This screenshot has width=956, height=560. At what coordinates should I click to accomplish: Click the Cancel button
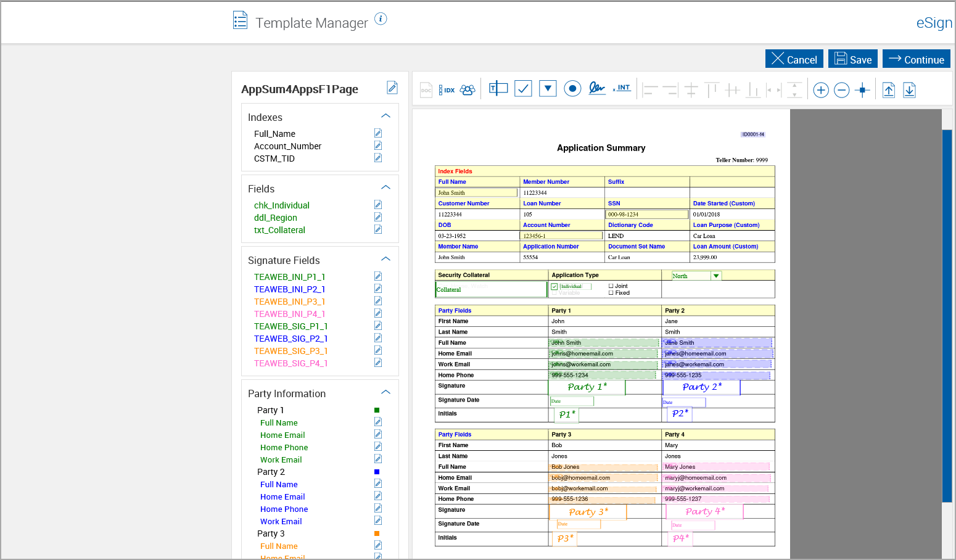[794, 59]
